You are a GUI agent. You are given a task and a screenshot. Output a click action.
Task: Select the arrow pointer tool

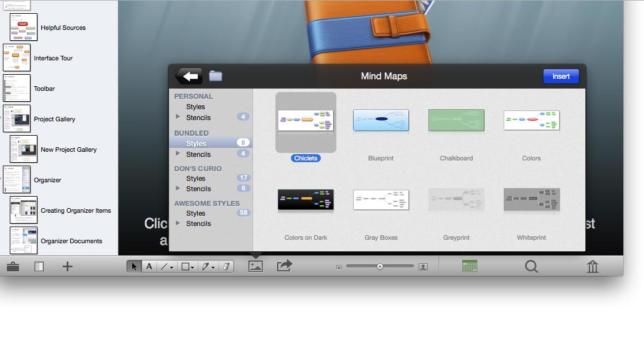[134, 266]
